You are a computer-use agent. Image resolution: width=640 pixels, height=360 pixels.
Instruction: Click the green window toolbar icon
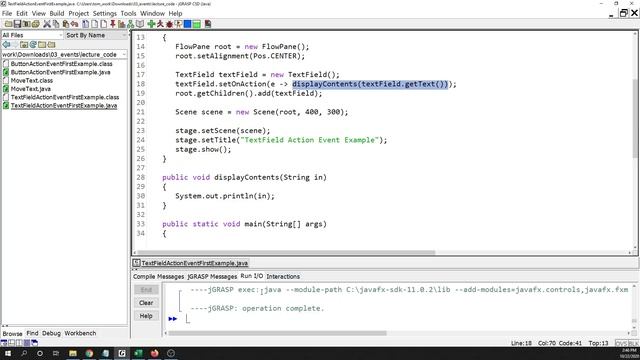tap(196, 24)
